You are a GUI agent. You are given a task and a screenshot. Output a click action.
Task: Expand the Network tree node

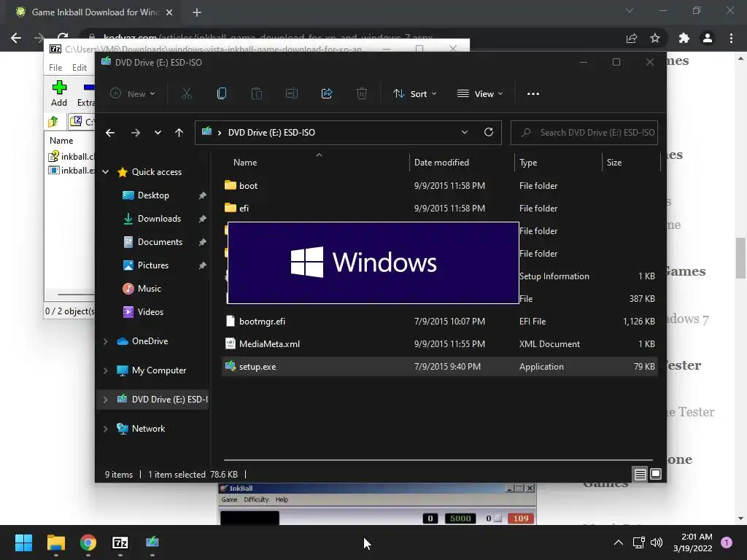pyautogui.click(x=106, y=429)
